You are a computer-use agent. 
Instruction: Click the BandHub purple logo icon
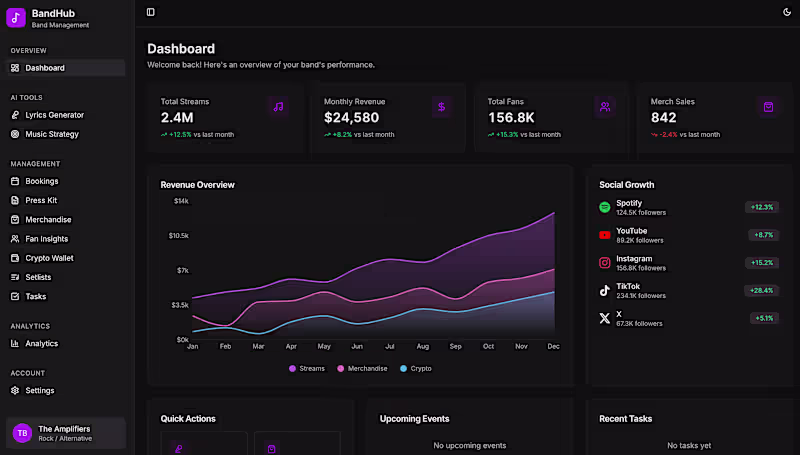tap(16, 18)
